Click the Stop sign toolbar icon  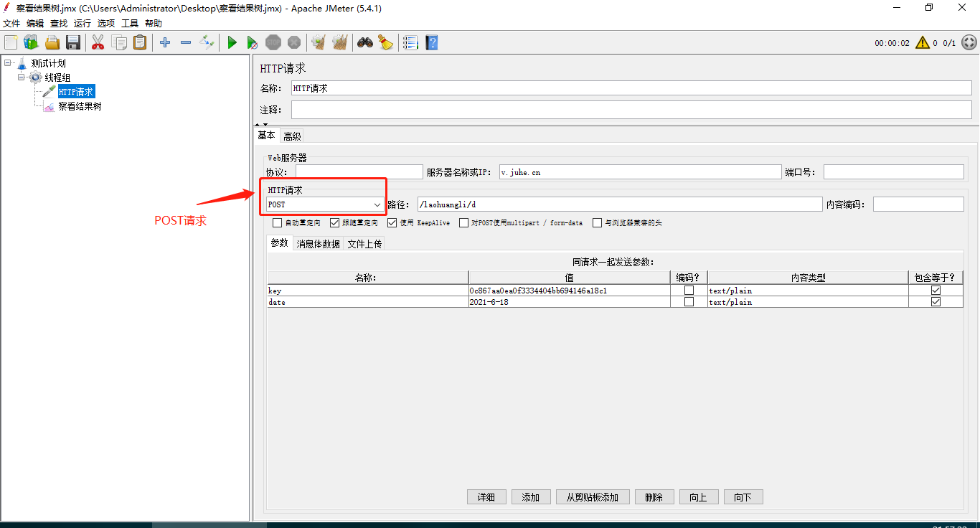273,42
